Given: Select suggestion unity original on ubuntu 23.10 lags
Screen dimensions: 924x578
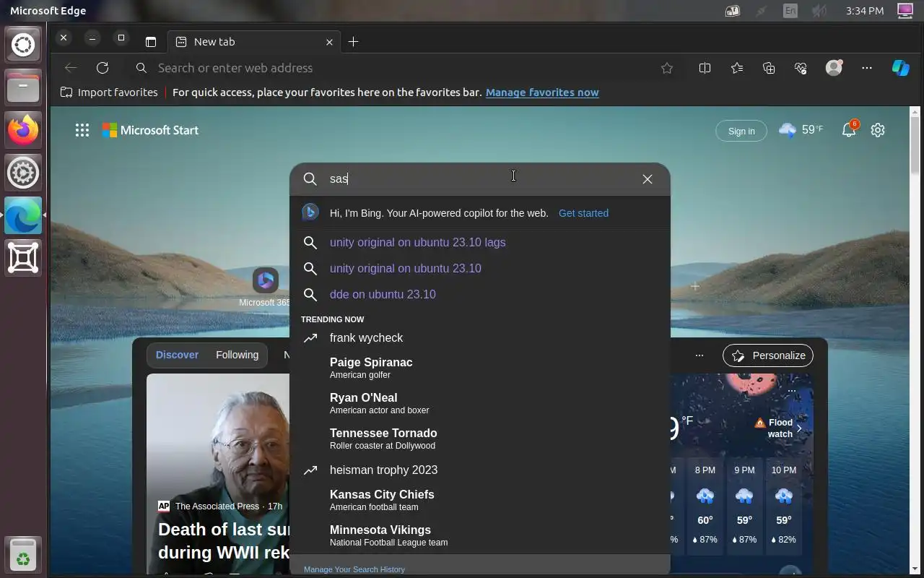Looking at the screenshot, I should click(x=480, y=242).
